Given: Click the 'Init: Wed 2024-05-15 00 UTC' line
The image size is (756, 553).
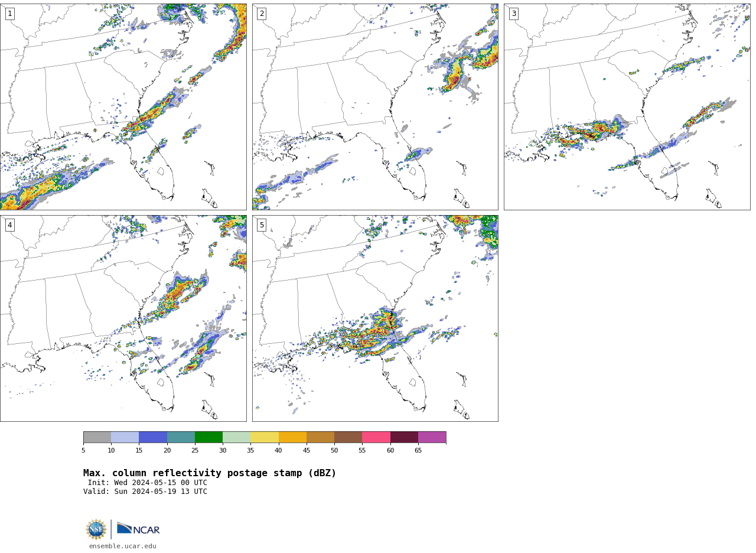Looking at the screenshot, I should coord(148,483).
